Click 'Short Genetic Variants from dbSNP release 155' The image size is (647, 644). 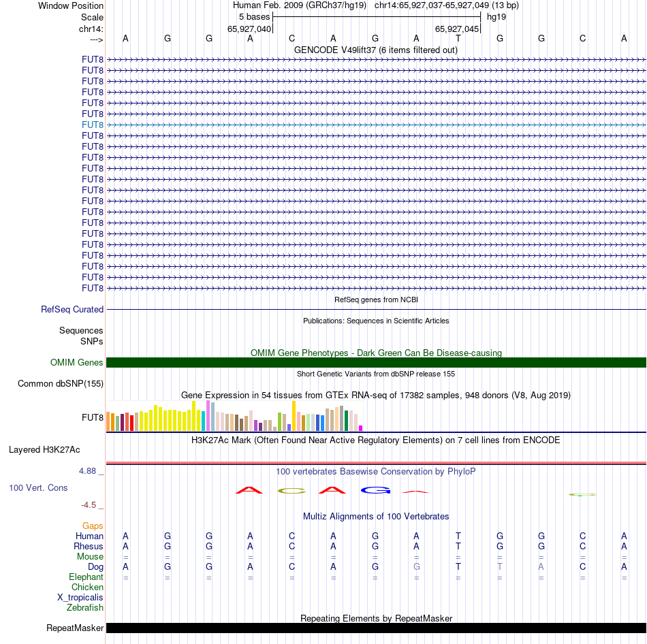[376, 374]
